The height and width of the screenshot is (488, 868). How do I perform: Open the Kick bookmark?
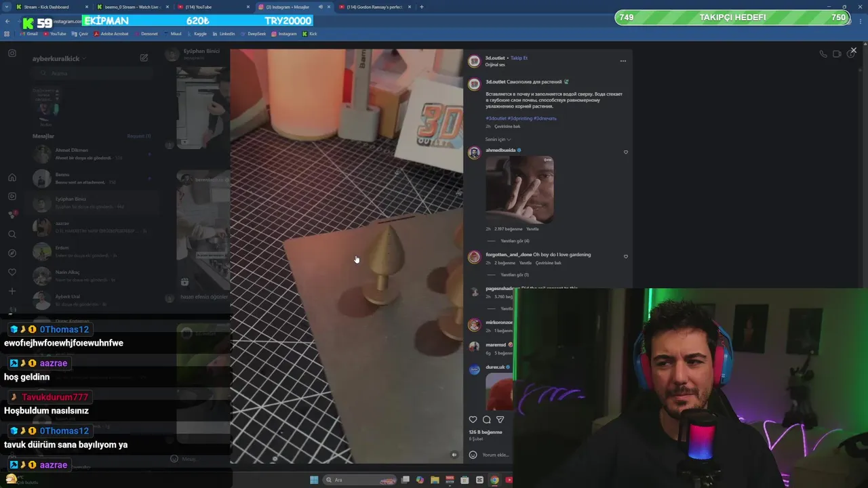[x=310, y=33]
